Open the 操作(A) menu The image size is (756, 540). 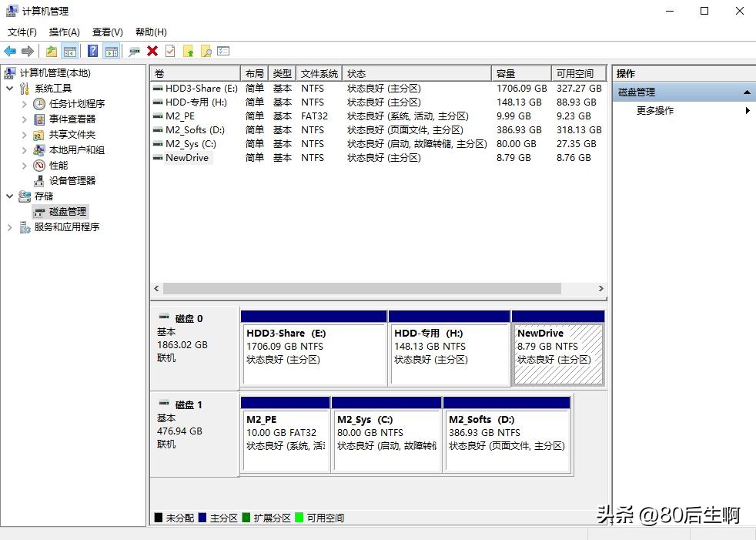[64, 32]
